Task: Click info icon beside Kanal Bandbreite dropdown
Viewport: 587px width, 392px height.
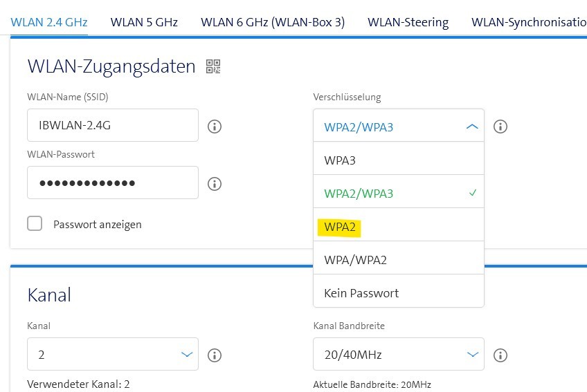Action: pyautogui.click(x=500, y=355)
